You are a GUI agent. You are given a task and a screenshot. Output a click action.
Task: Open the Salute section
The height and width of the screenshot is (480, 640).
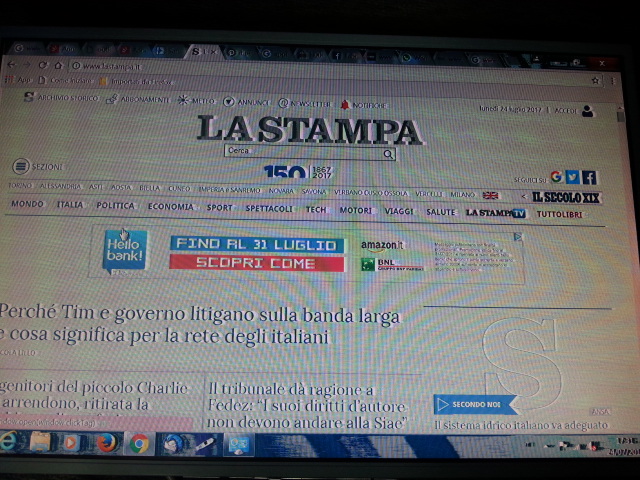[x=441, y=212]
